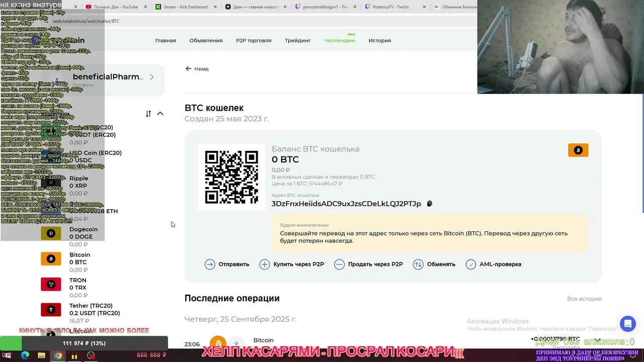Close the PolemicaTV - Twitch tab
This screenshot has width=644, height=362.
tap(424, 7)
